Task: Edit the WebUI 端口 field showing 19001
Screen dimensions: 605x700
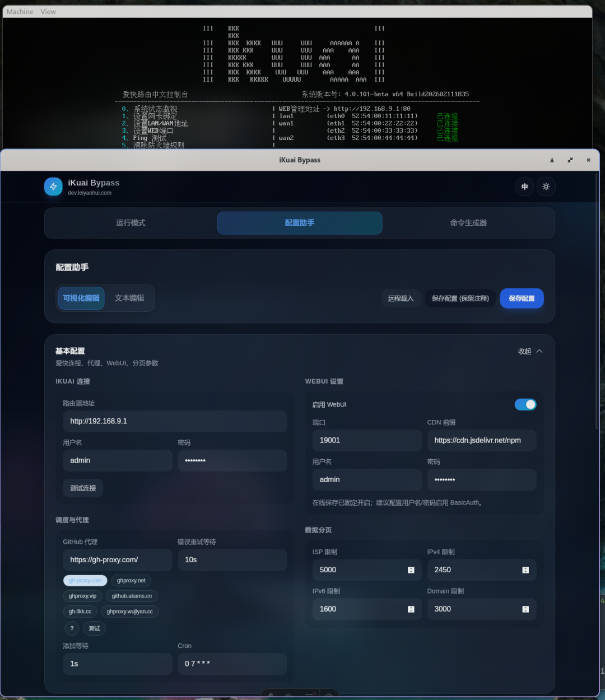Action: click(367, 440)
